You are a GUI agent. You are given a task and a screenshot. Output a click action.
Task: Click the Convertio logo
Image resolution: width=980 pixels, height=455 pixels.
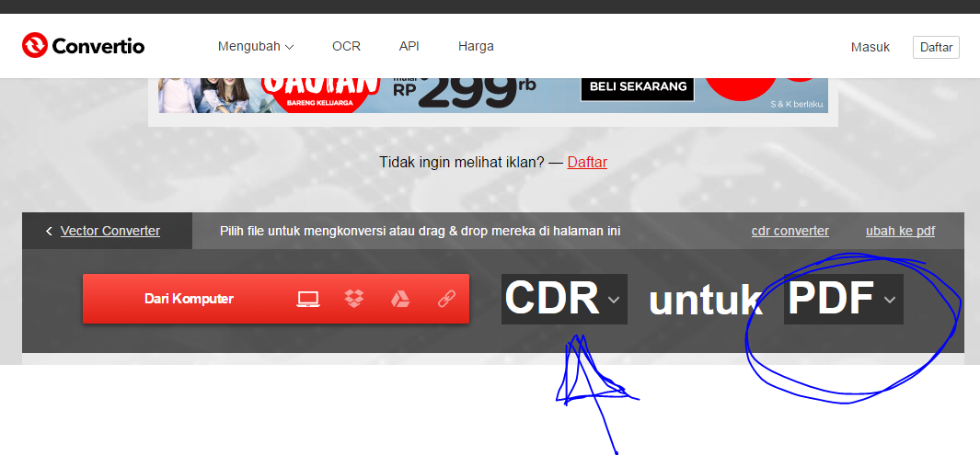83,46
